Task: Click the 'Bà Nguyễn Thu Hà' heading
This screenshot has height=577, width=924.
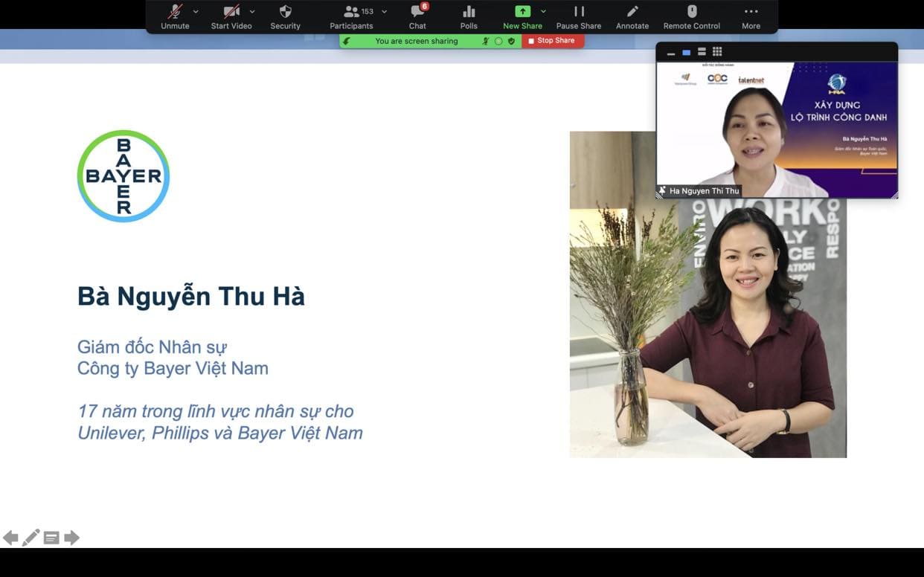Action: click(191, 296)
